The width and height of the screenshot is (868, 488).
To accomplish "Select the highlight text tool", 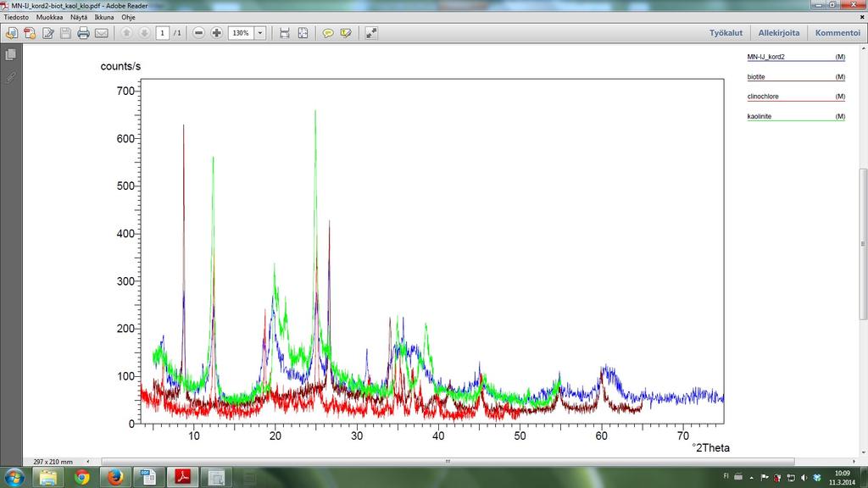I will [x=346, y=33].
